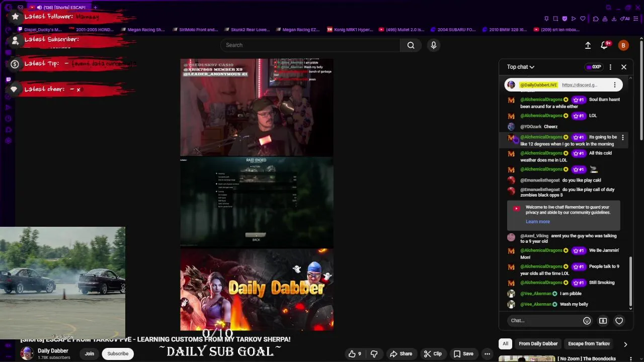Screen dimensions: 644x362
Task: Click Learn more in chat welcome notice
Action: [538, 222]
